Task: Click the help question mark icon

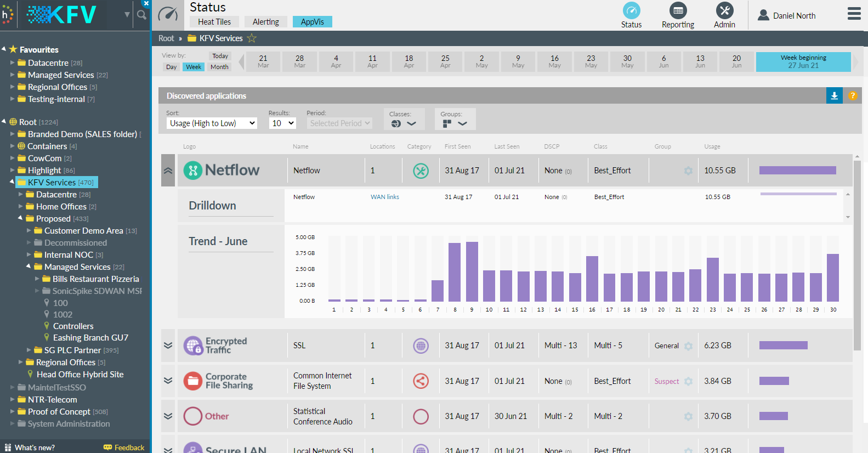Action: (853, 95)
